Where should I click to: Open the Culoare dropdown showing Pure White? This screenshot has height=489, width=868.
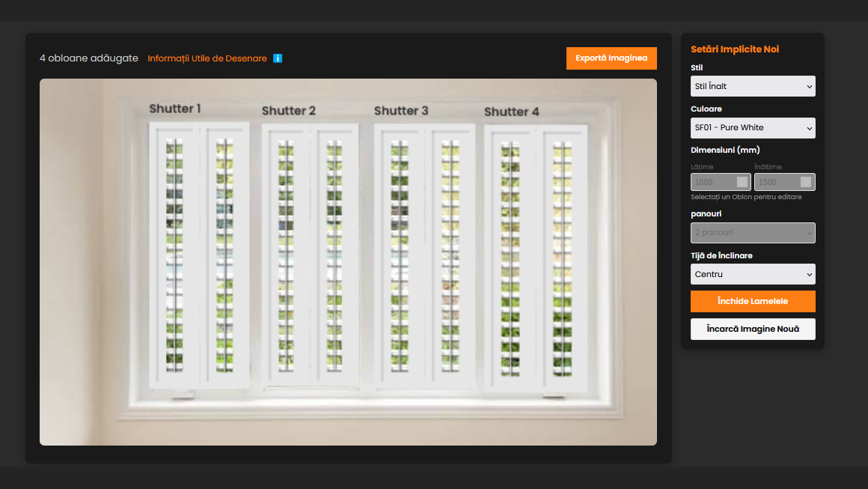coord(753,128)
